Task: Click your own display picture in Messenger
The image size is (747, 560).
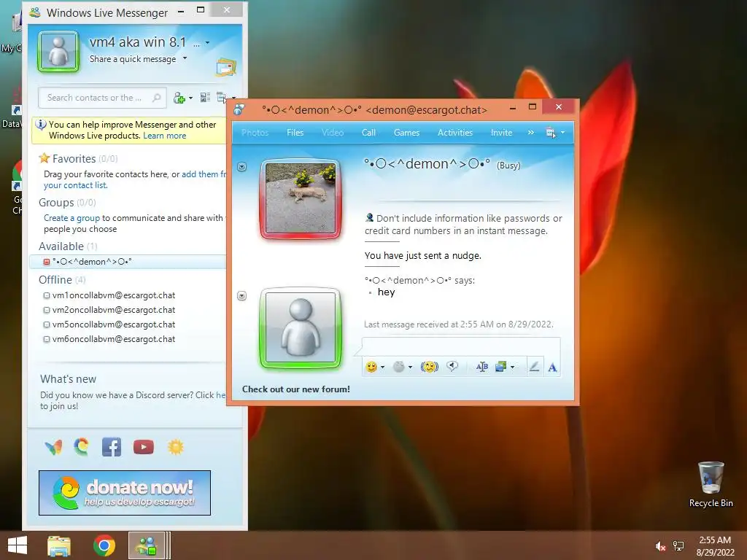Action: (58, 52)
